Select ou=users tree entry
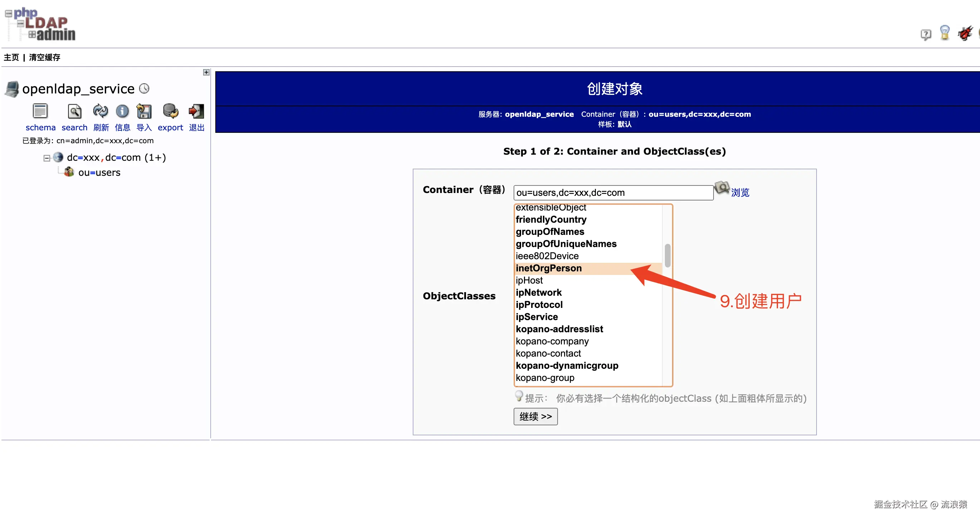This screenshot has width=980, height=522. (99, 173)
